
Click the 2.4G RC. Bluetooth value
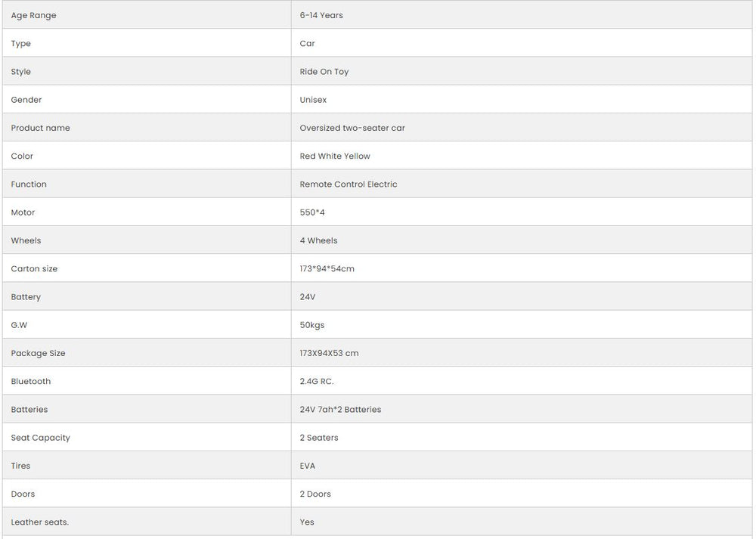pos(317,382)
